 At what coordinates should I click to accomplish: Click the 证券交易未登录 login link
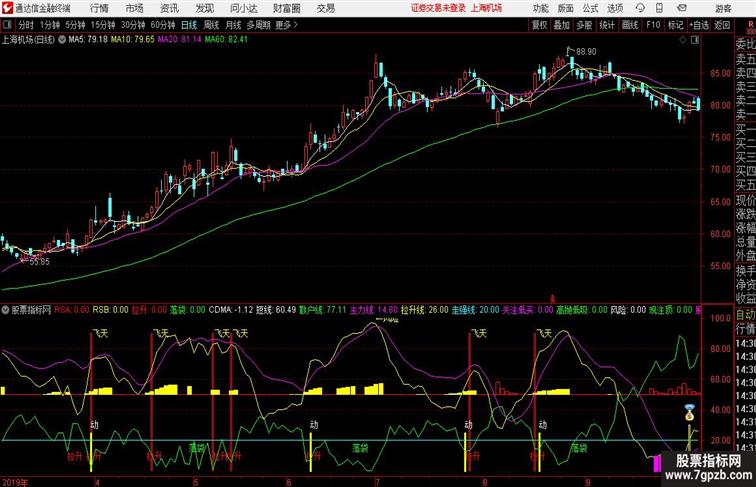point(438,8)
